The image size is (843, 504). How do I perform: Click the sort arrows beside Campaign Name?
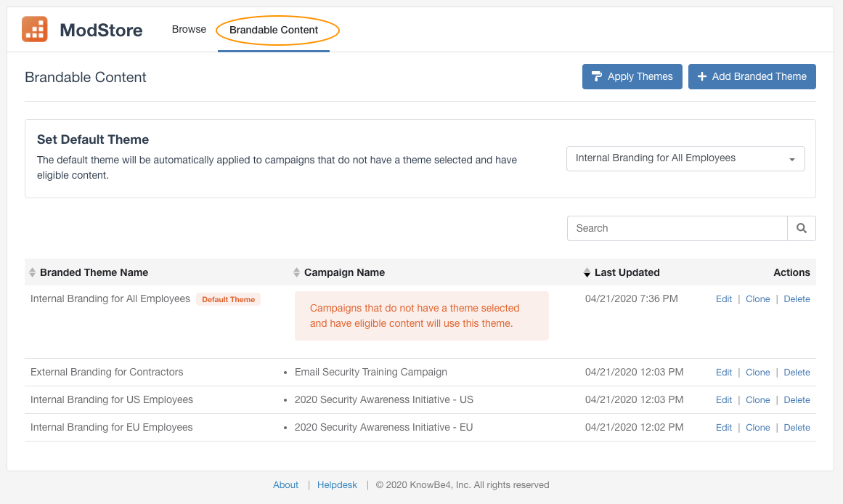296,272
